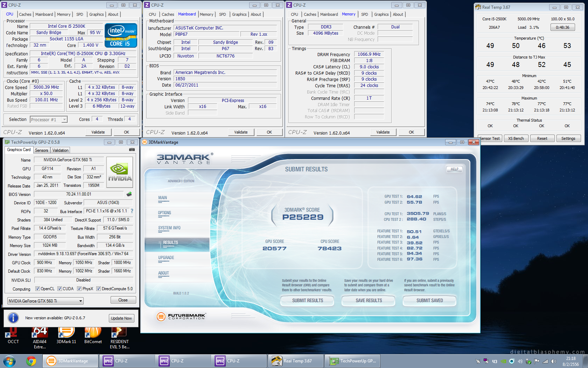Click the Reset button in Real Temp
Image resolution: width=588 pixels, height=368 pixels.
pos(542,138)
